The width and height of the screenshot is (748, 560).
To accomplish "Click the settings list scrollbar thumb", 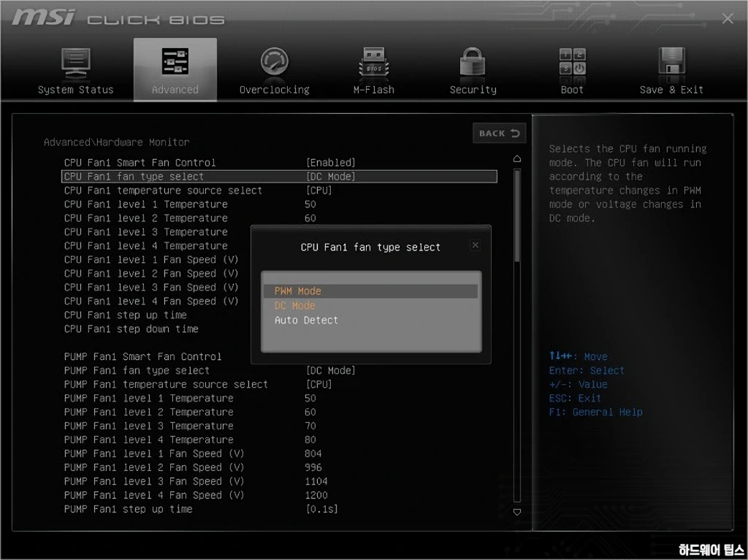I will [x=517, y=215].
